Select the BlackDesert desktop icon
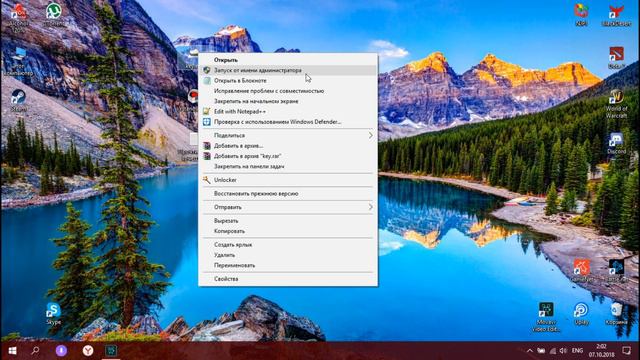 tap(616, 16)
